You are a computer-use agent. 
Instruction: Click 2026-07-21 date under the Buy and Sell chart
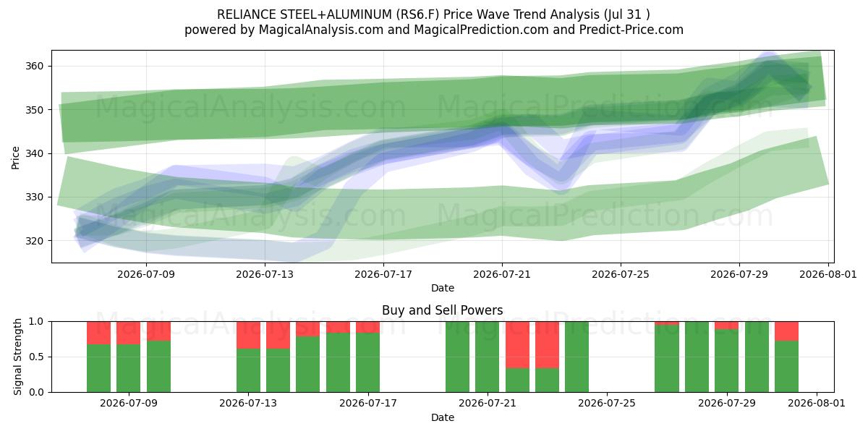[x=488, y=403]
